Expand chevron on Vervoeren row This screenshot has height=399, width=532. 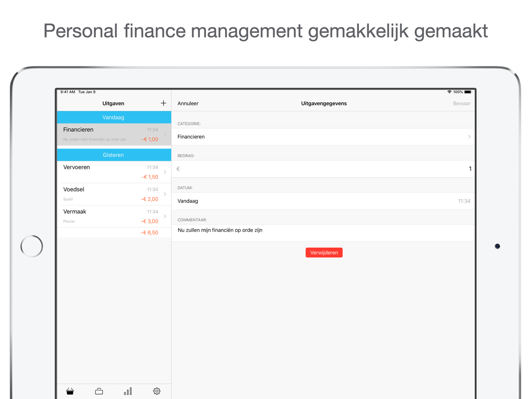click(x=165, y=172)
